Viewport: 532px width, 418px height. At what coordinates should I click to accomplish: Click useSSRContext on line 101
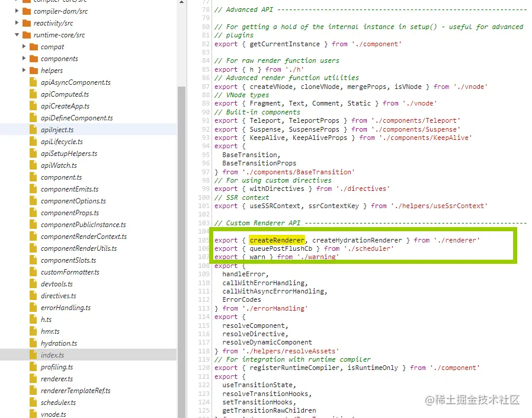(x=275, y=206)
